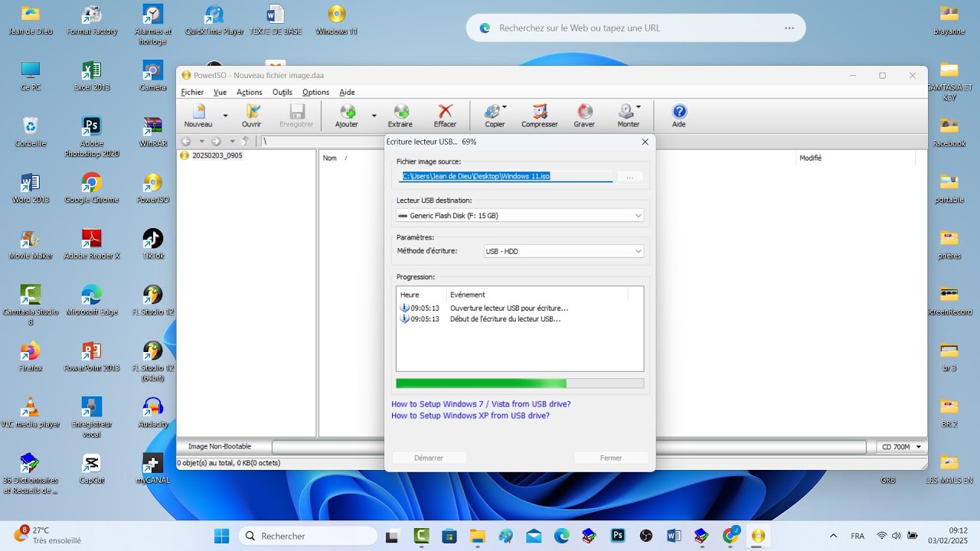Open the Aide menu

tap(347, 92)
